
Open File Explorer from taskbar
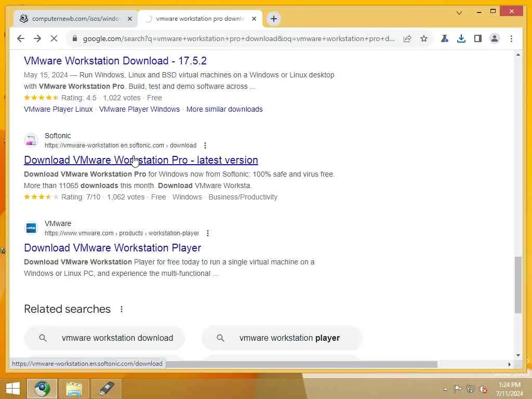click(74, 389)
